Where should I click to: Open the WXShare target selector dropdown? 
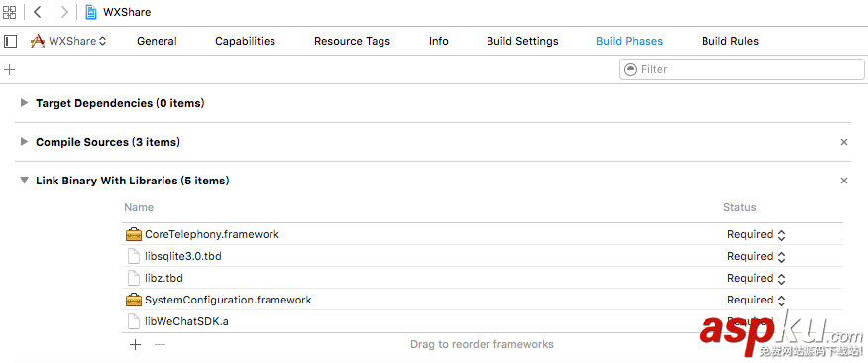(x=68, y=41)
